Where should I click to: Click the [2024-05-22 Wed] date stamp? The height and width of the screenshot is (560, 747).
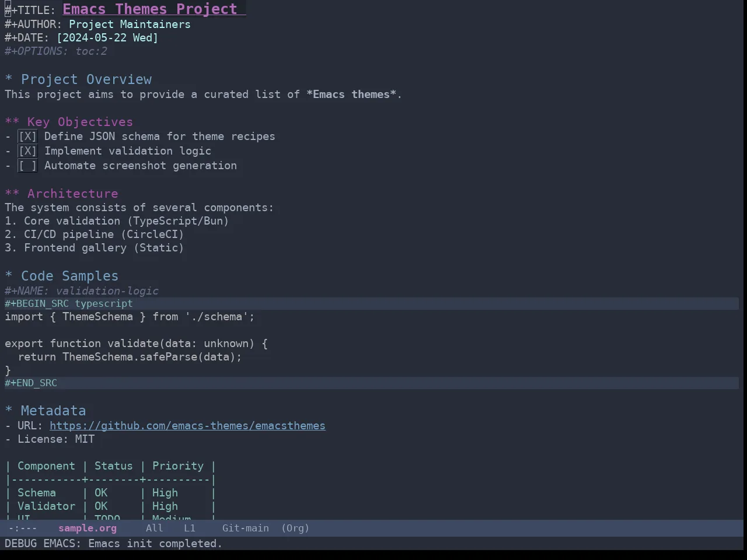[x=107, y=38]
